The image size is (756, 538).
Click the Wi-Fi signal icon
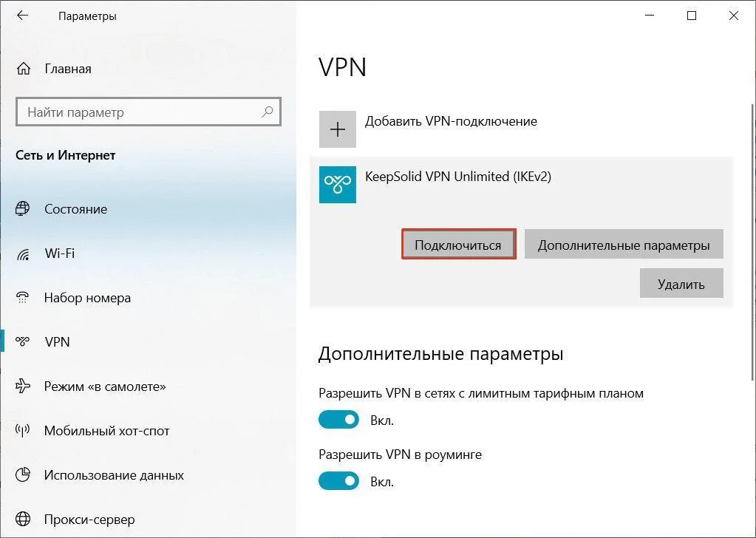click(23, 253)
